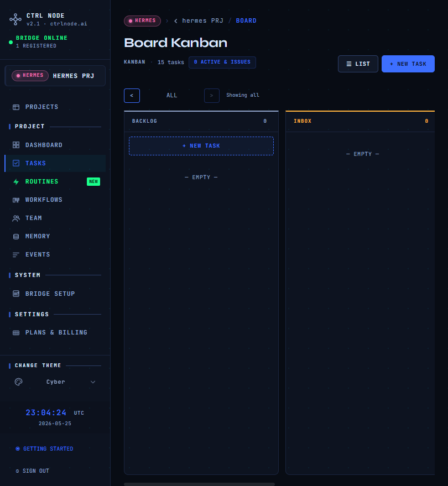
Task: Click the Board Kanban page title
Action: [176, 43]
